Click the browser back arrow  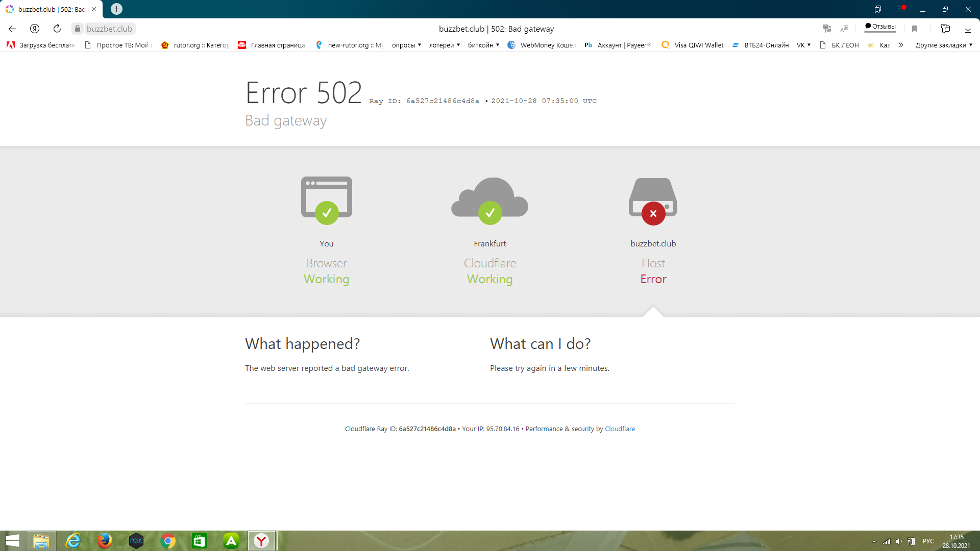[12, 29]
